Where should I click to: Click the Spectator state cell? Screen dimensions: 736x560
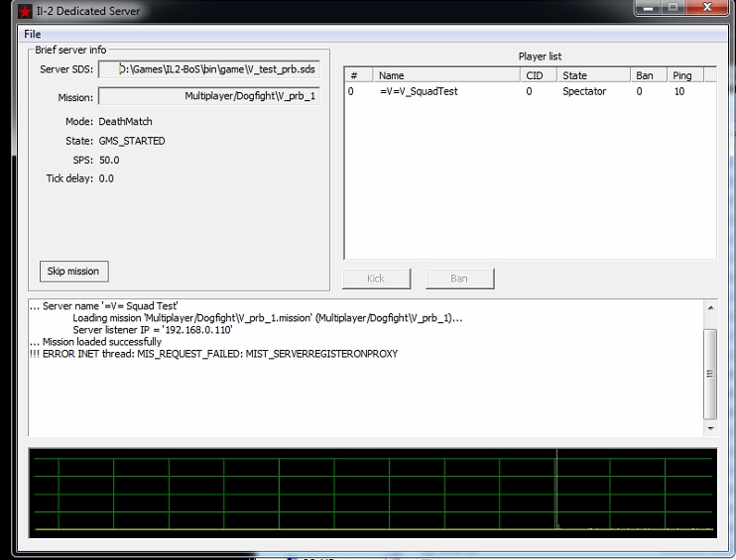click(x=584, y=91)
